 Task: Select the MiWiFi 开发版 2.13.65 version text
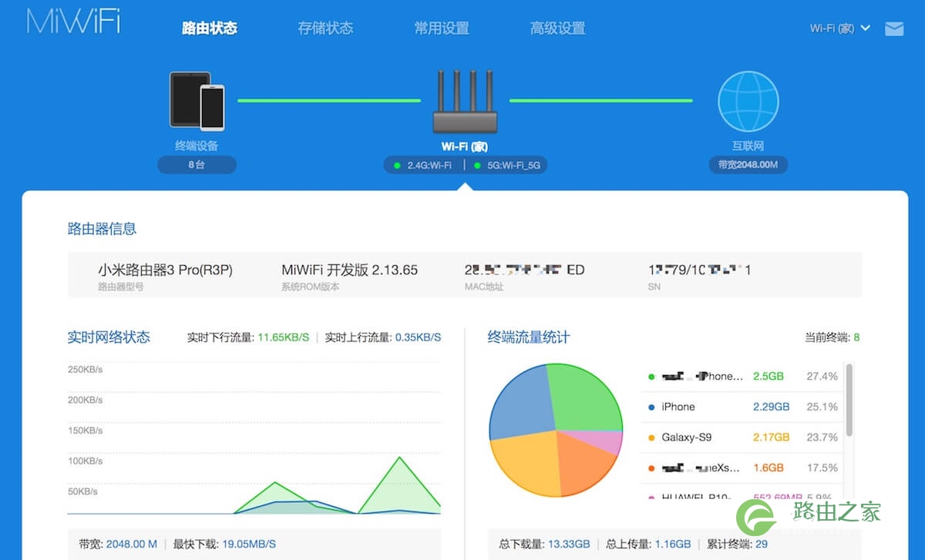pos(350,270)
